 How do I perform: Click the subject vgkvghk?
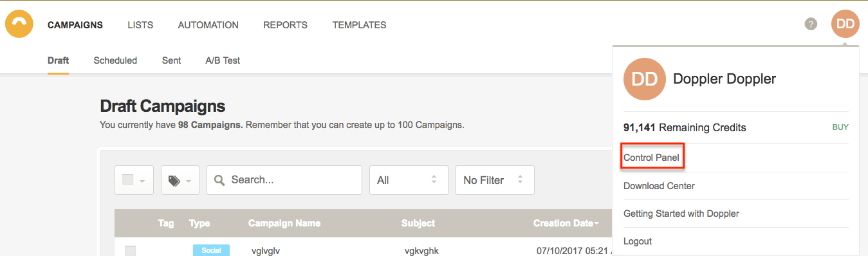coord(421,251)
